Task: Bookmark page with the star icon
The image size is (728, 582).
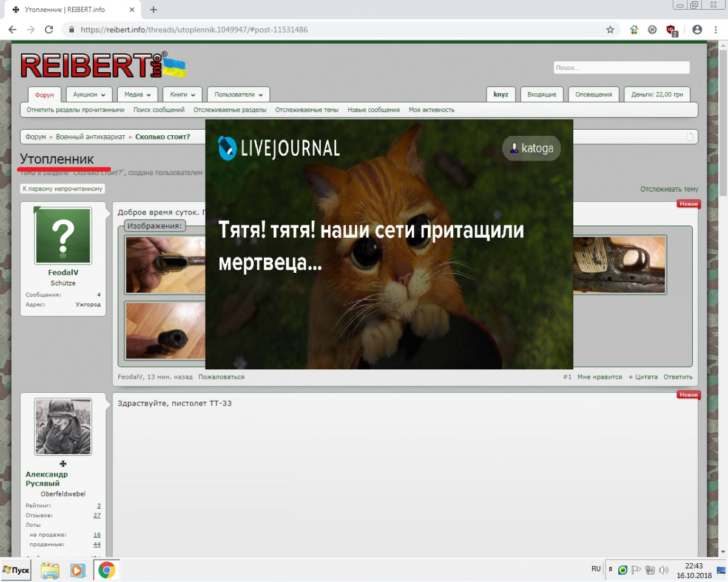Action: click(610, 29)
